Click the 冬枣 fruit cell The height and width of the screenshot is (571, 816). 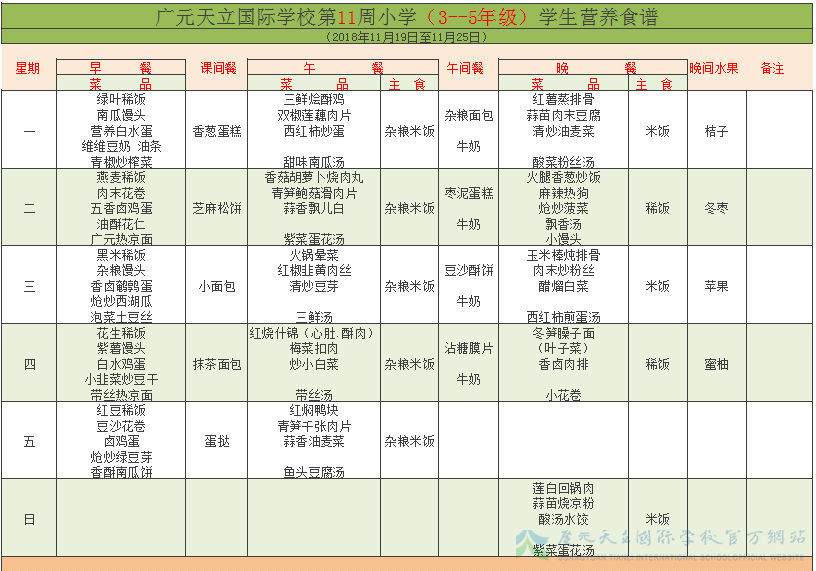click(x=716, y=208)
